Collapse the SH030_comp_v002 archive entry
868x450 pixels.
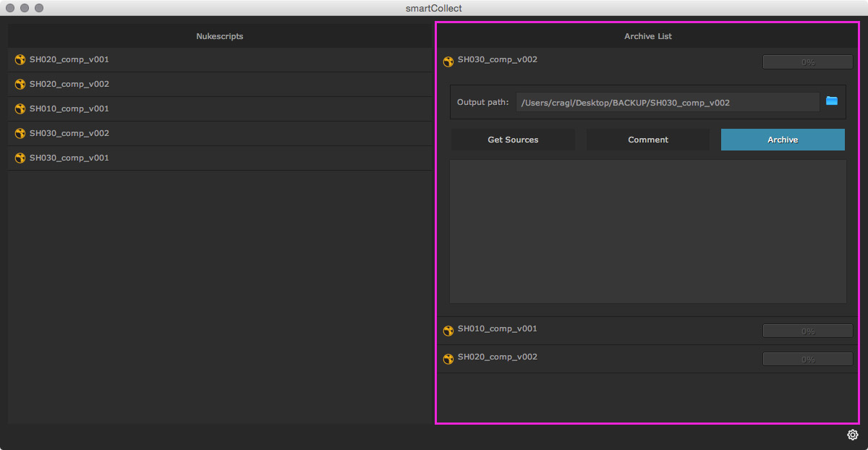pos(498,60)
